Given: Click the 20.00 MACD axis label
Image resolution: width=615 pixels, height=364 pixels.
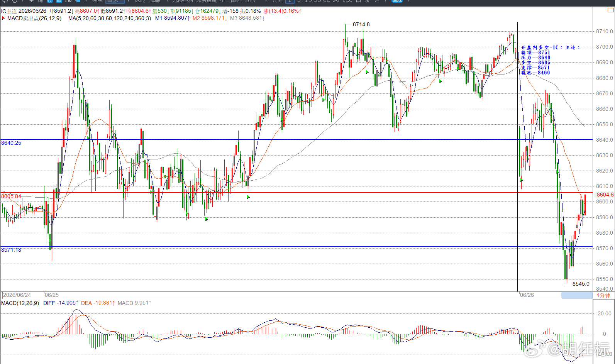Looking at the screenshot, I should (605, 313).
